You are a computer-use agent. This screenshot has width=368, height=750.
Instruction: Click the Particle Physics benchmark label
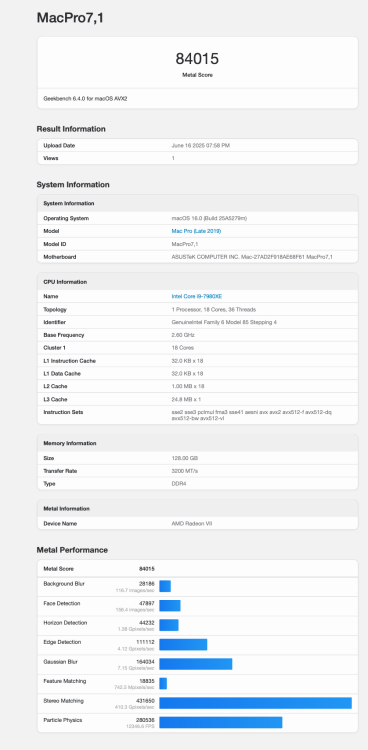63,720
